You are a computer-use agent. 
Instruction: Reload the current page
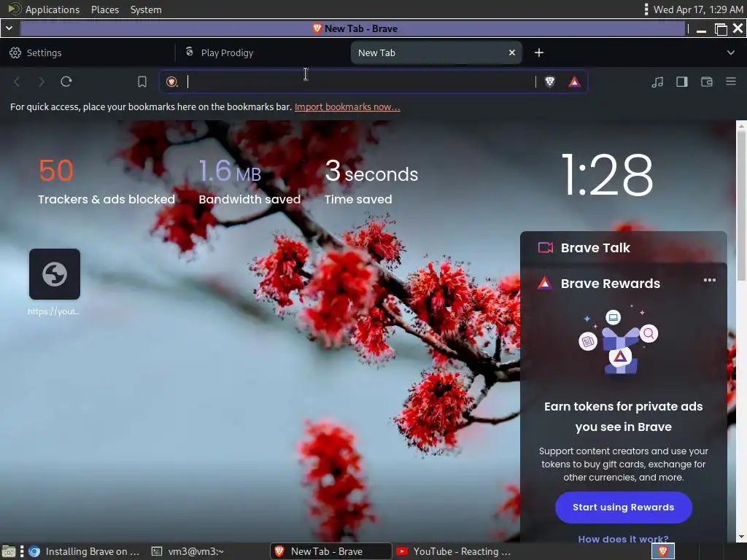pos(66,82)
